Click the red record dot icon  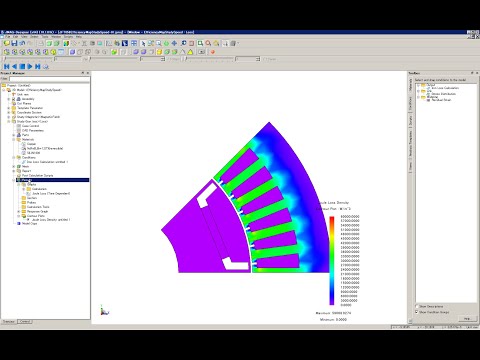click(212, 52)
